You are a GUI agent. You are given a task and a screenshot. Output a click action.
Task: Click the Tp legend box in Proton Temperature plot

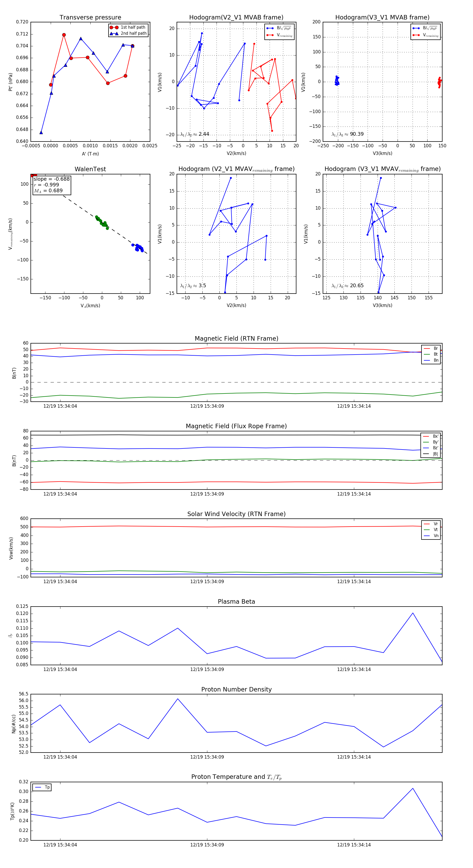point(42,787)
